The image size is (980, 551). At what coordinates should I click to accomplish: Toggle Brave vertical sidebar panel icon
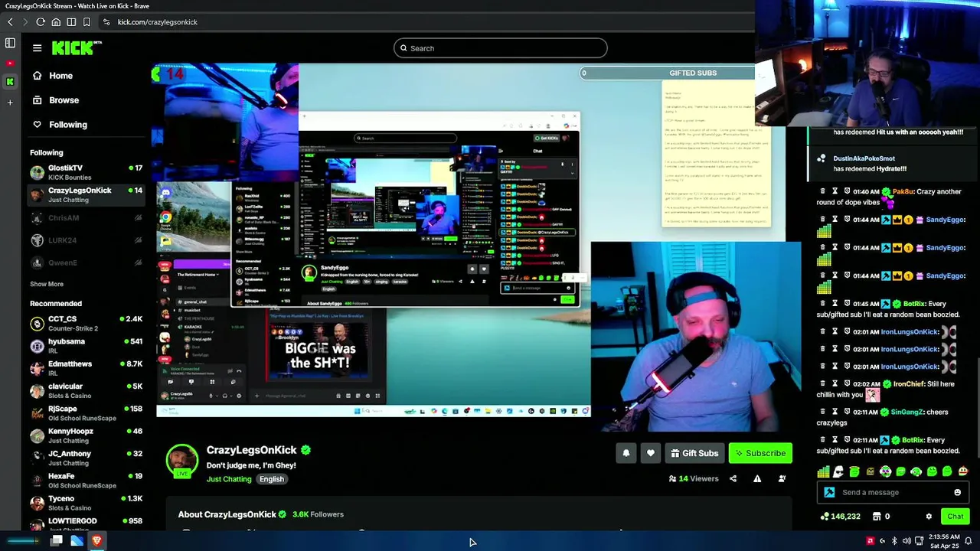click(x=10, y=44)
